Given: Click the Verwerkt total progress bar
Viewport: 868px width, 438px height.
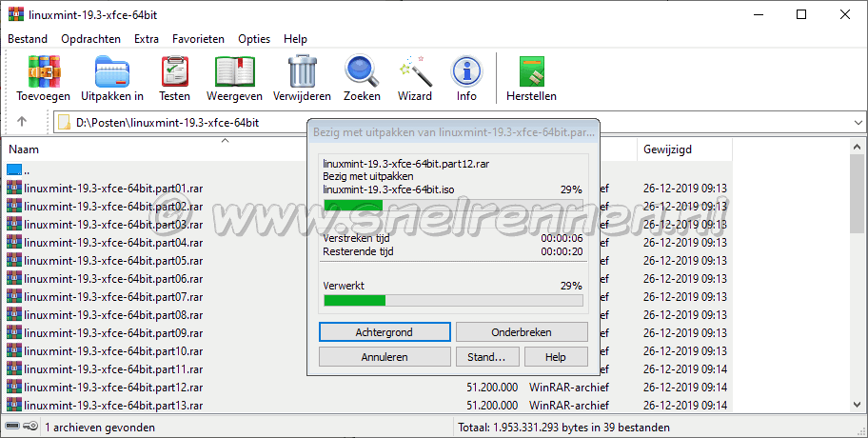Looking at the screenshot, I should coord(453,300).
